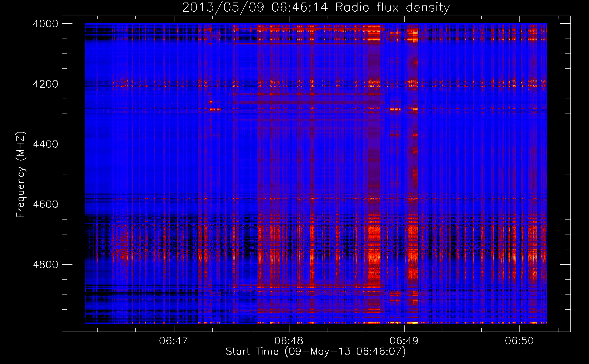Click the plot title '2013/05/09 06:46:14 Radio flux density'
This screenshot has height=364, width=589.
pos(316,7)
